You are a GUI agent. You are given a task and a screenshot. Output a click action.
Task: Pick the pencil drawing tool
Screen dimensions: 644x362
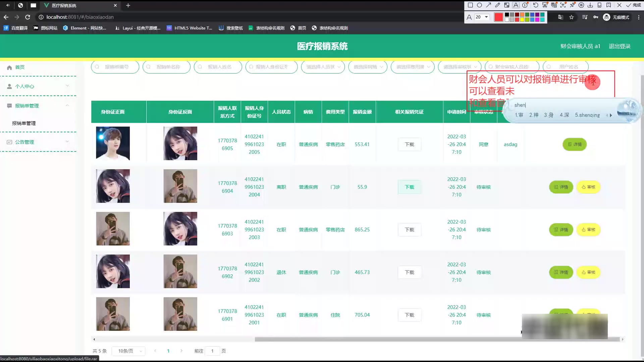[497, 5]
